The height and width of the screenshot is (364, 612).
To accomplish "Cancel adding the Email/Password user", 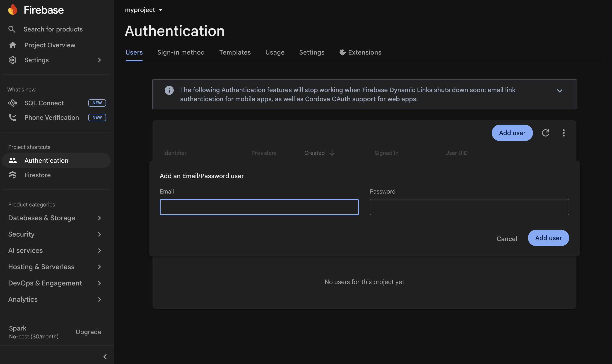I will click(507, 239).
